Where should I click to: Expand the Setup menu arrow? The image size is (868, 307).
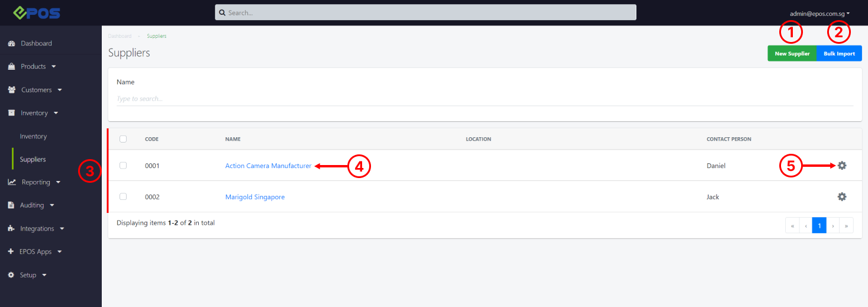(x=44, y=275)
